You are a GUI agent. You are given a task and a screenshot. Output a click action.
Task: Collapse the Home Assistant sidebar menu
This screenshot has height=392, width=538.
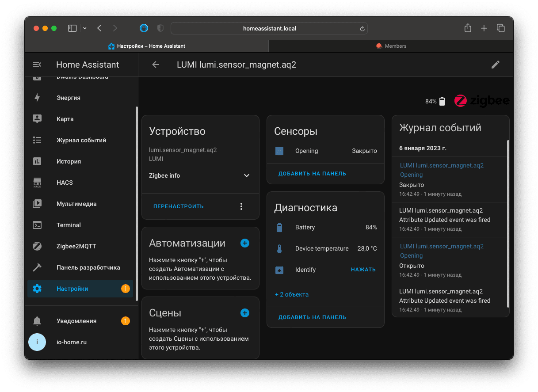click(x=37, y=65)
